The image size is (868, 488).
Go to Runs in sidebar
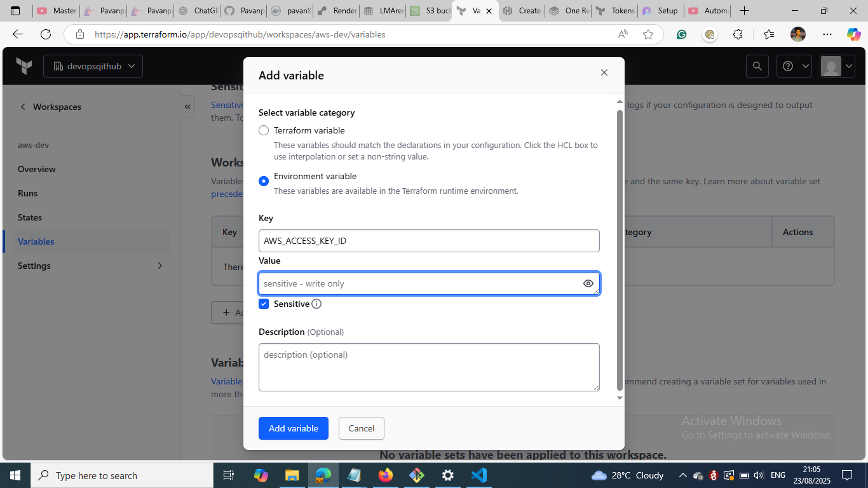click(28, 193)
